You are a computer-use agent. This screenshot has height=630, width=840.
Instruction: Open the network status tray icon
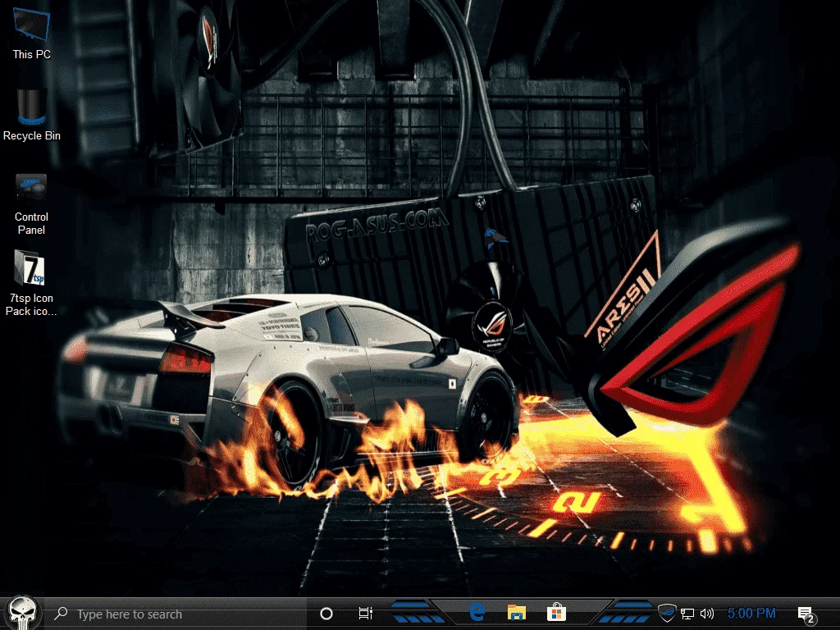point(687,614)
